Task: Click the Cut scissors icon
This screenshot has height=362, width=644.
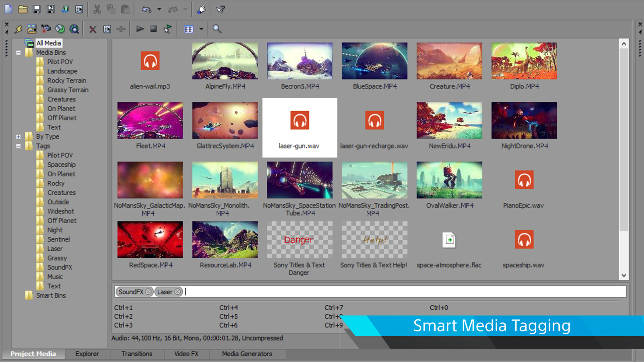Action: click(x=97, y=9)
